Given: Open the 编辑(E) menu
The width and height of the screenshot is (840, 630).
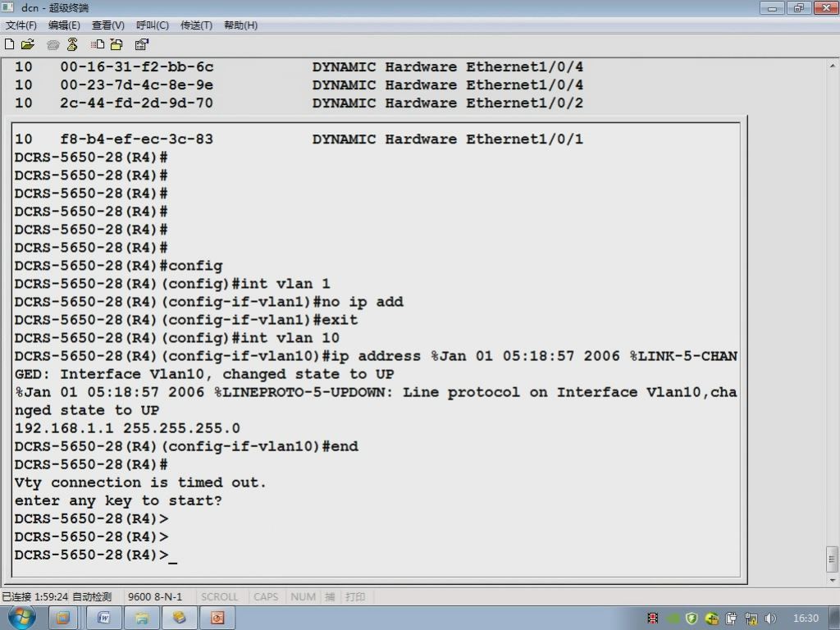Looking at the screenshot, I should (64, 25).
